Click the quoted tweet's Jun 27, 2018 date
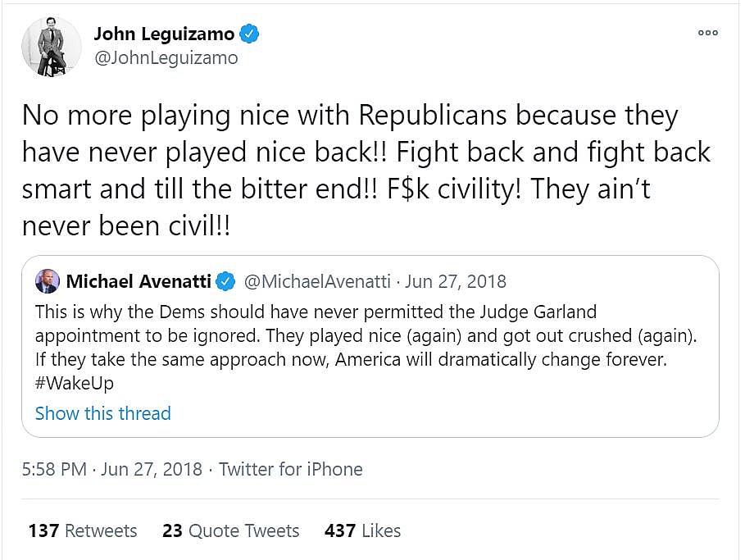The height and width of the screenshot is (560, 745). point(456,282)
